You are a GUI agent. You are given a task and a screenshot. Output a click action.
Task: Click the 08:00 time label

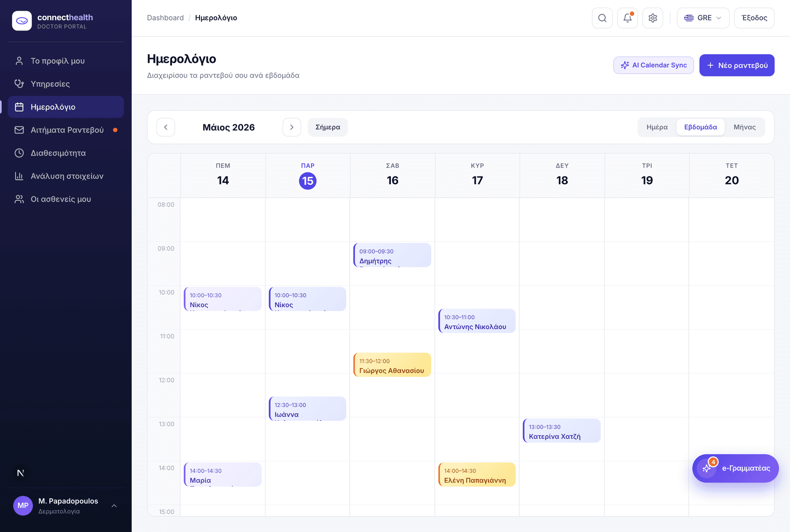pyautogui.click(x=166, y=204)
